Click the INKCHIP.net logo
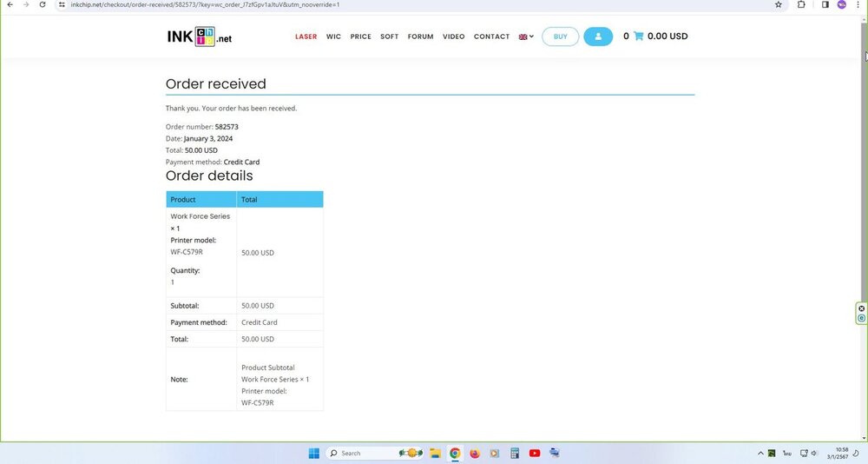Screen dimensions: 868x464 199,36
